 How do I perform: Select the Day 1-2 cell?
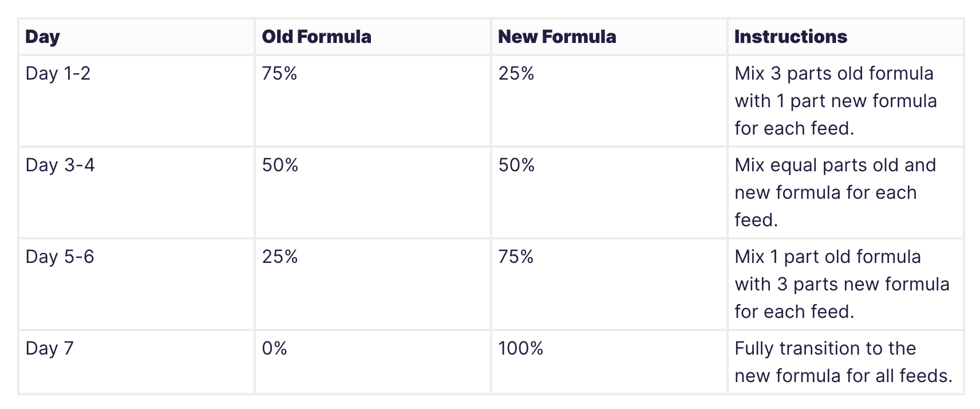point(58,73)
